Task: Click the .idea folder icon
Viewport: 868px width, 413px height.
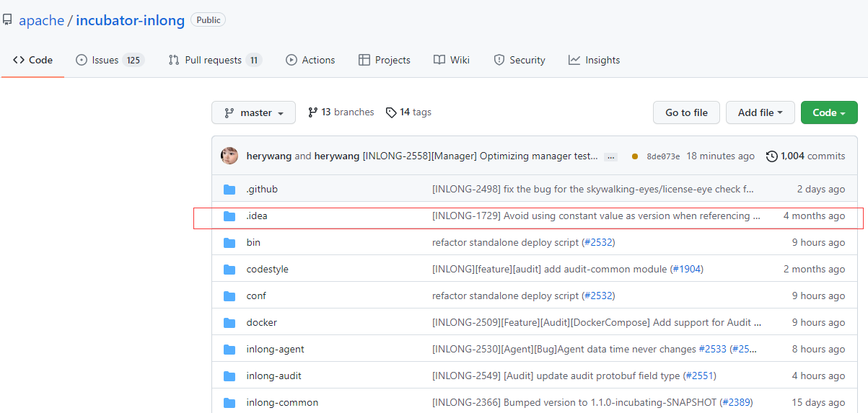Action: (229, 216)
